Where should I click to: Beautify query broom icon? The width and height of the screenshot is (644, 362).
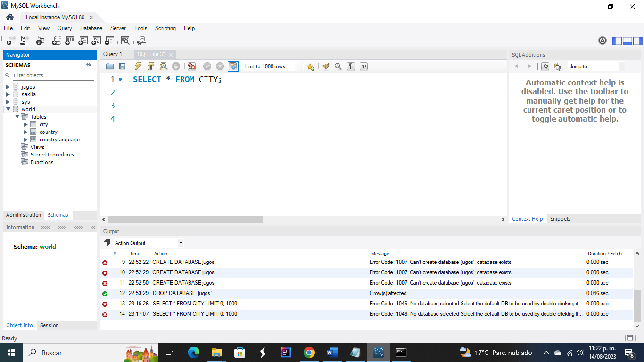pyautogui.click(x=325, y=66)
